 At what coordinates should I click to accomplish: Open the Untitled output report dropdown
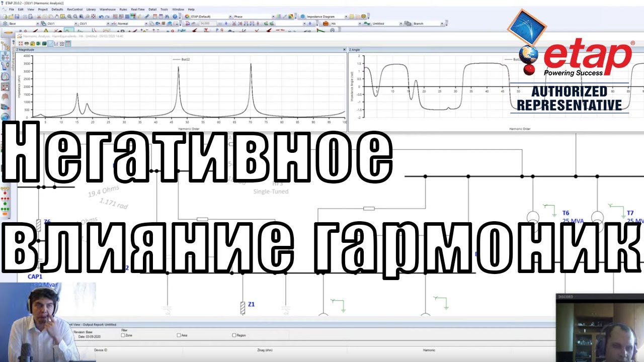pos(401,24)
